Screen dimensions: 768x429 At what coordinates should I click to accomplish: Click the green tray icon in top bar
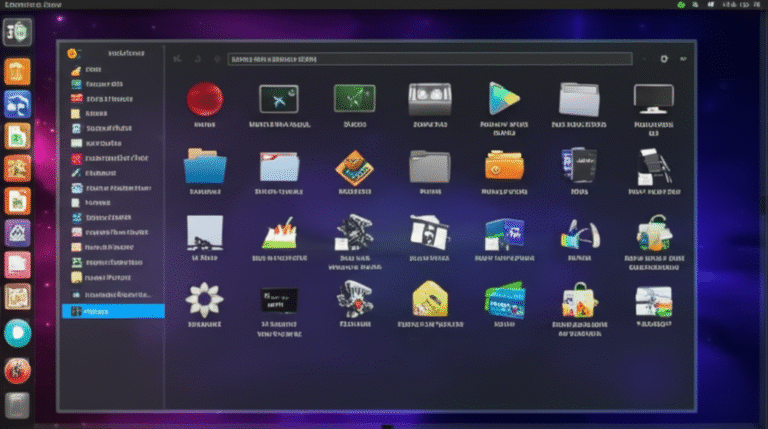681,4
